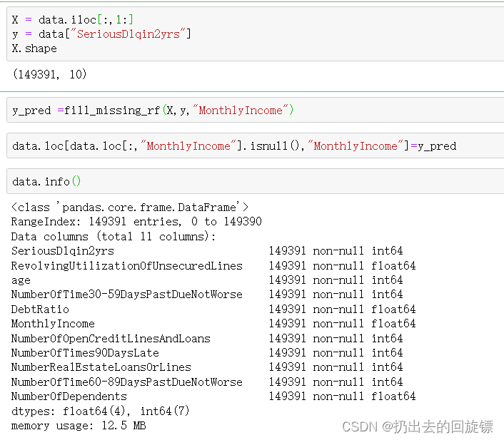Click the X = data.iloc code cell
Image resolution: width=504 pixels, height=440 pixels.
[x=256, y=34]
